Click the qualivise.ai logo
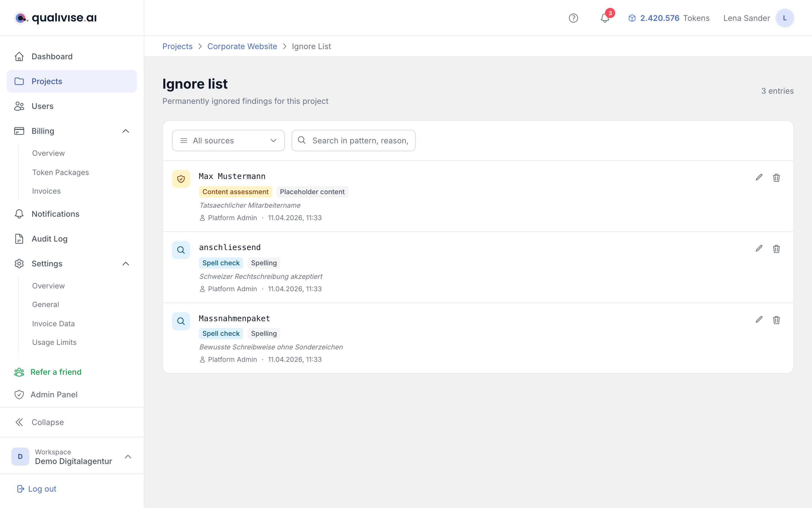Viewport: 812px width, 508px height. click(55, 18)
